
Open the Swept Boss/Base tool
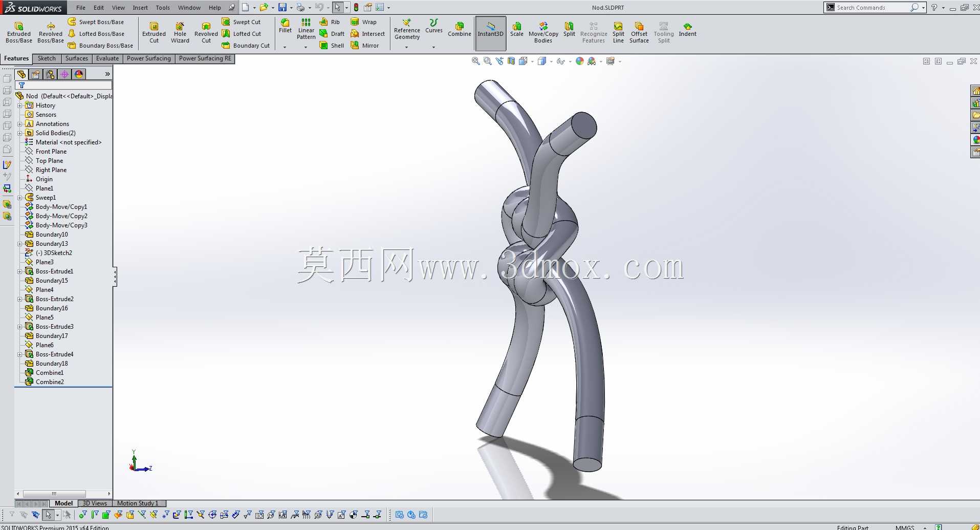96,22
